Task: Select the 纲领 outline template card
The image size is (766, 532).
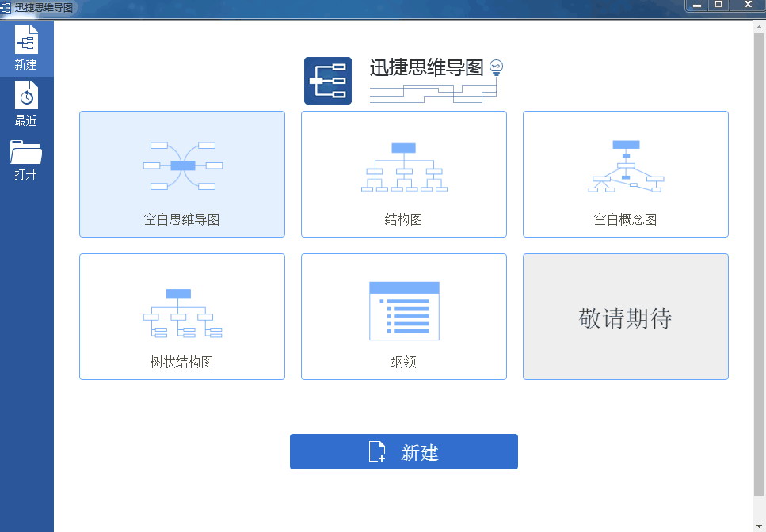Action: (404, 317)
